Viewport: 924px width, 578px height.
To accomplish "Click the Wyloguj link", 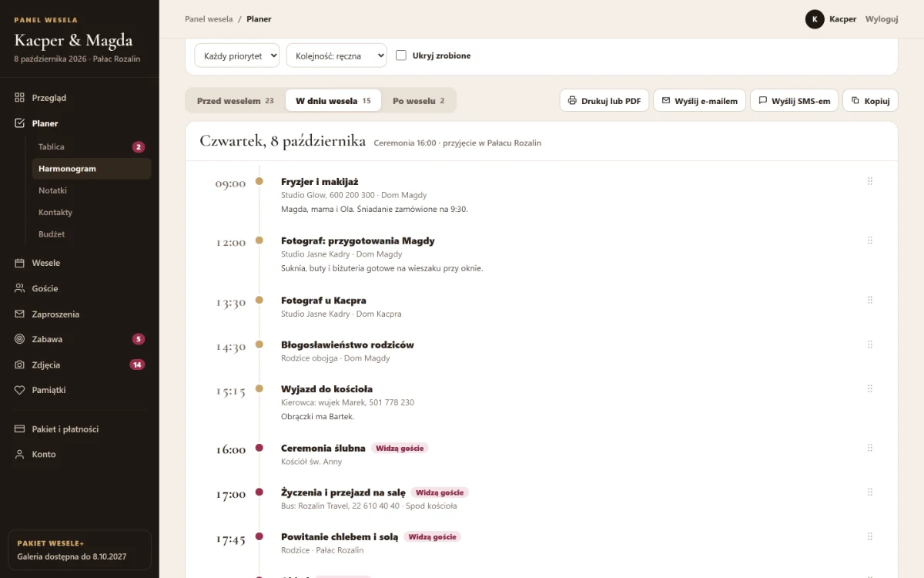I will (882, 19).
